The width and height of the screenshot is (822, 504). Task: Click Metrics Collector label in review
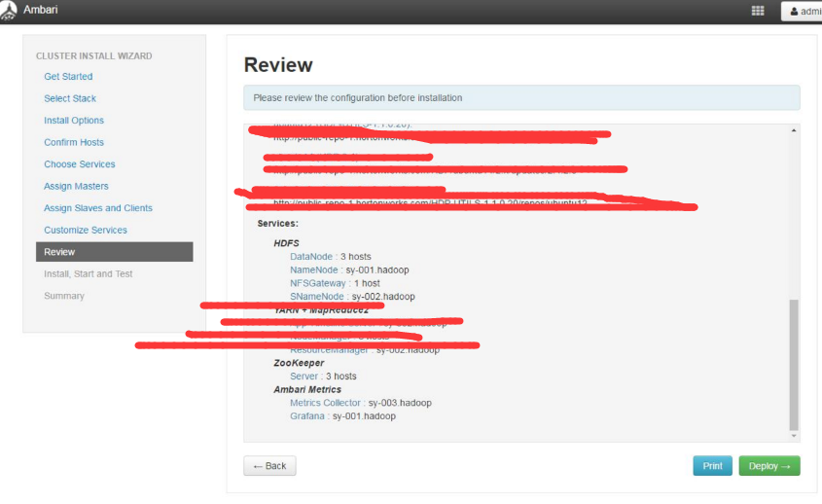click(327, 403)
